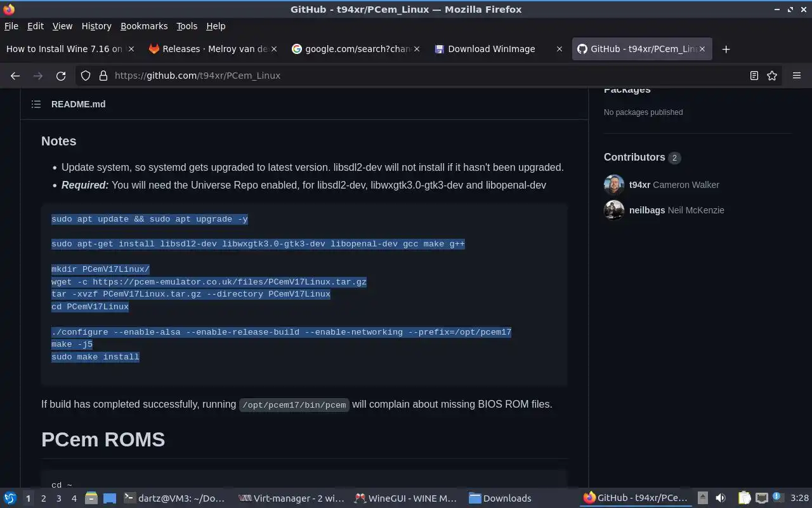
Task: Click t94xr contributor avatar
Action: pos(614,185)
